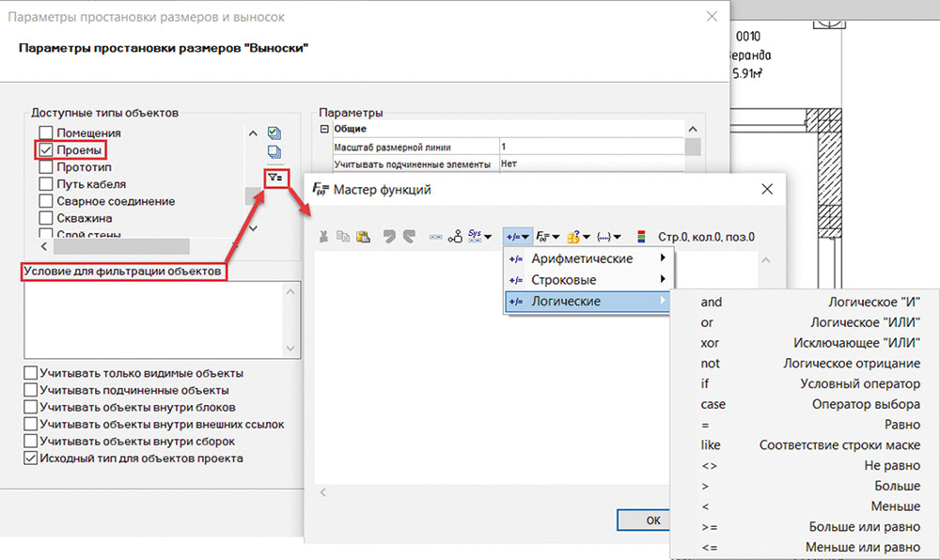The height and width of the screenshot is (560, 940).
Task: Collapse the Общие parameters group
Action: [x=325, y=129]
